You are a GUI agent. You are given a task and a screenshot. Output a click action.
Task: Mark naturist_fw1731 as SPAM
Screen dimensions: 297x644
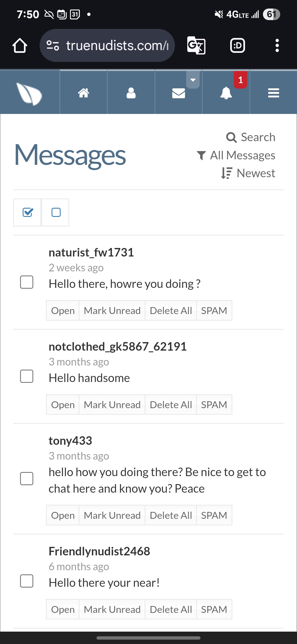214,310
